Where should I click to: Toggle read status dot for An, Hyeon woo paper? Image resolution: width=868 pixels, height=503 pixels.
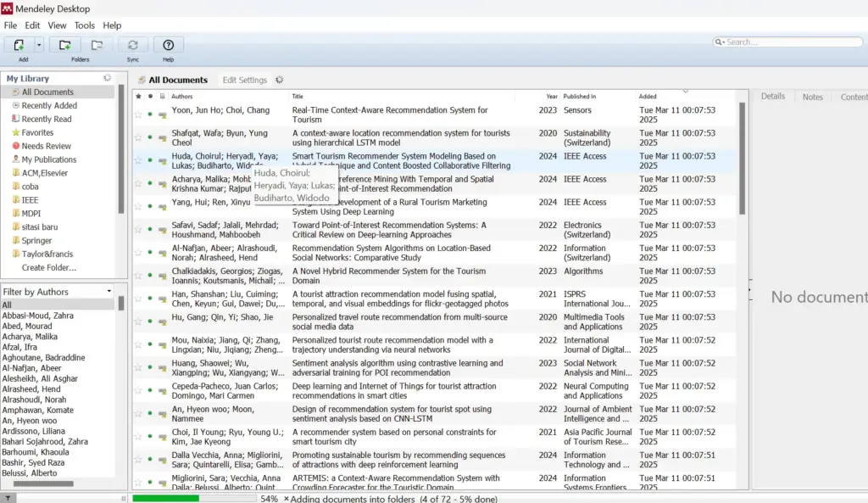click(x=150, y=413)
